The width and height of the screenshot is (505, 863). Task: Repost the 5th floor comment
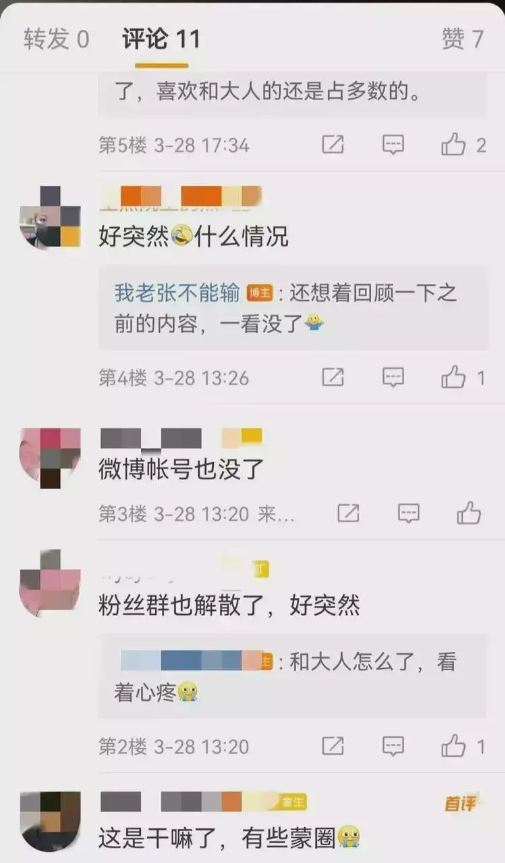333,145
